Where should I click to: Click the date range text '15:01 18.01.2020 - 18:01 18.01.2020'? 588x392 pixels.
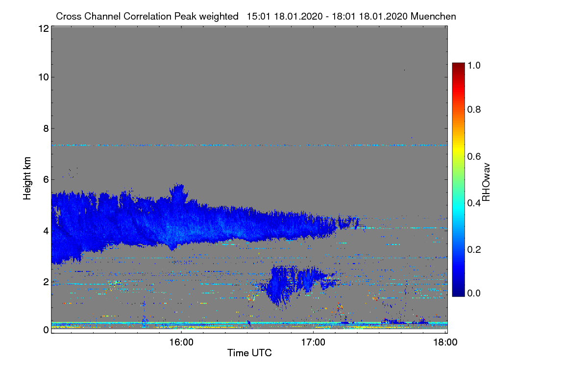click(327, 16)
